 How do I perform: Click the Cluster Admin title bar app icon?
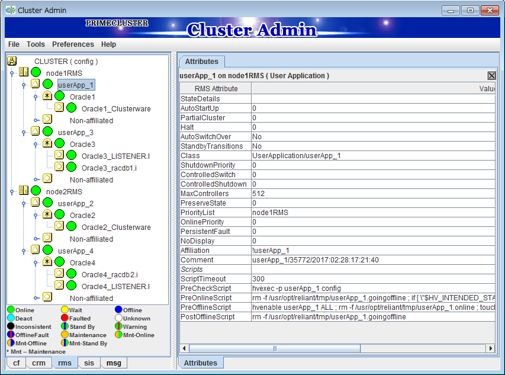(x=11, y=10)
